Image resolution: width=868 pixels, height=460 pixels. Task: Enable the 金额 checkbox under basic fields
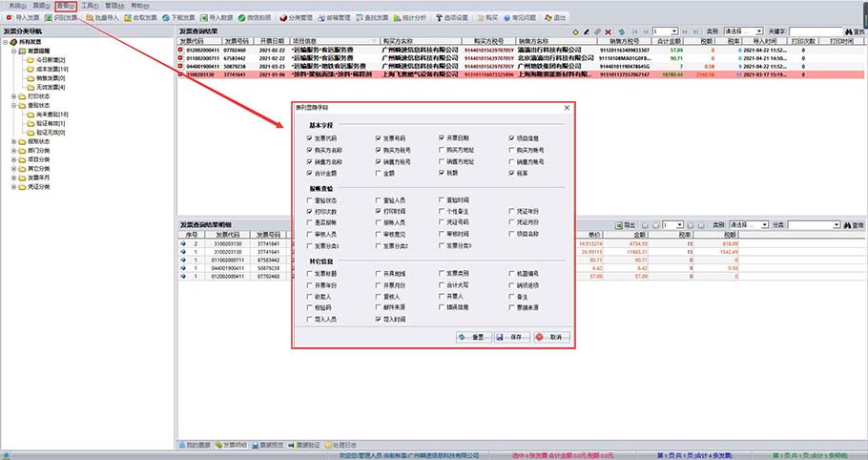pos(378,175)
